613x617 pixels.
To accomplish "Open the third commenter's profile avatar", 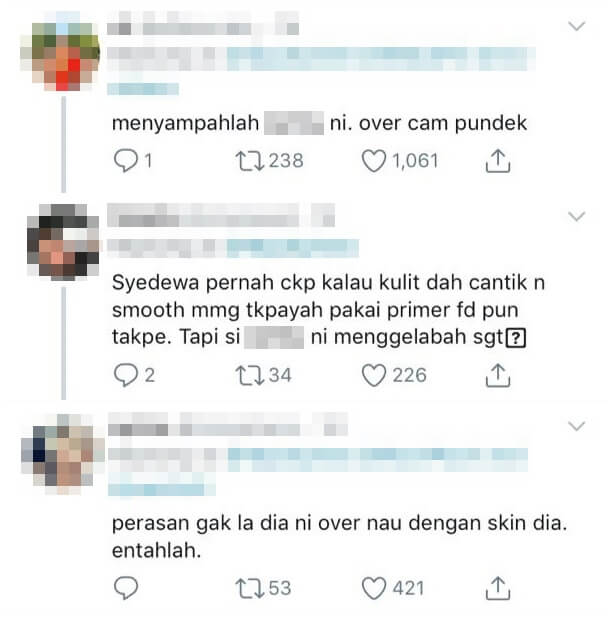I will click(x=63, y=453).
